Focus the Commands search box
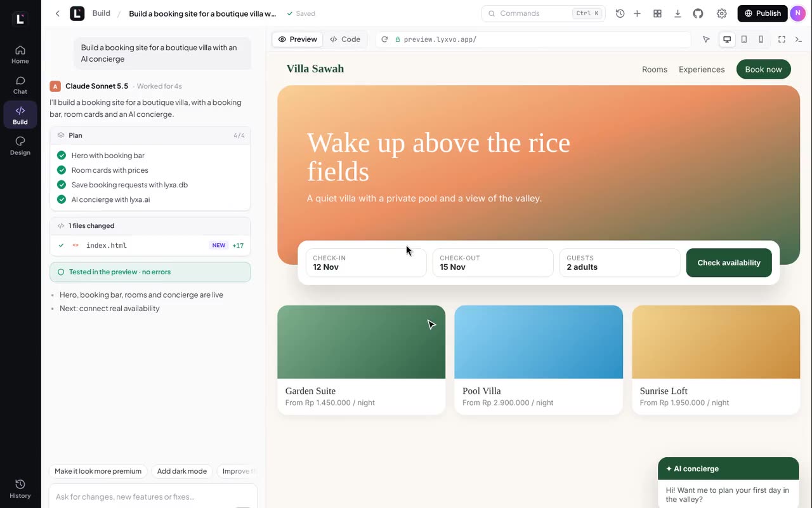 pyautogui.click(x=544, y=13)
